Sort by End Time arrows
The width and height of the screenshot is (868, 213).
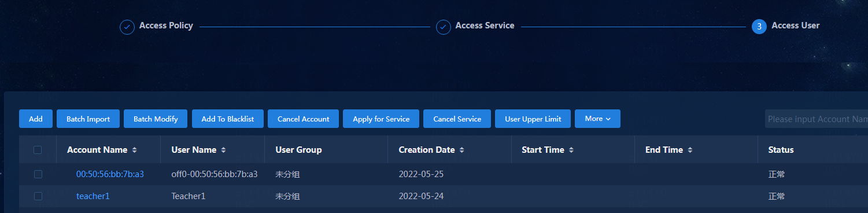[x=690, y=150]
